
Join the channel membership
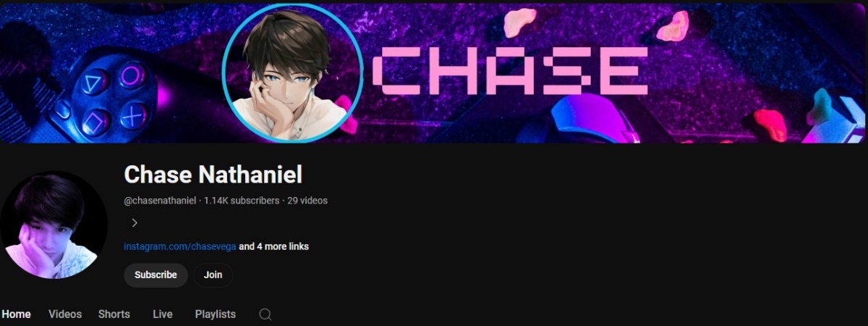(213, 275)
